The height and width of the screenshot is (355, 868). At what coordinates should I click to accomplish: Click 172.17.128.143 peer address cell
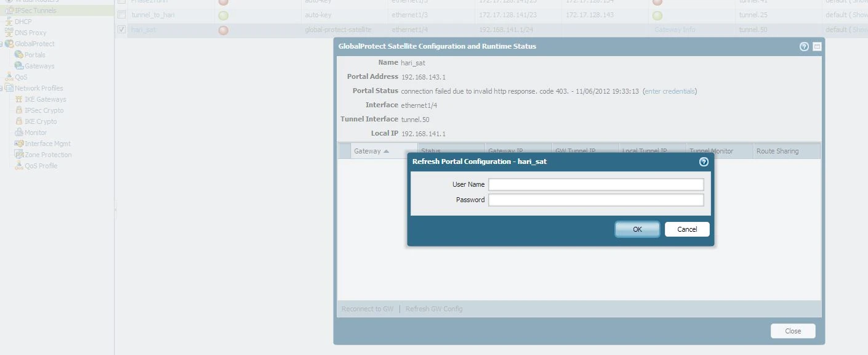click(590, 15)
